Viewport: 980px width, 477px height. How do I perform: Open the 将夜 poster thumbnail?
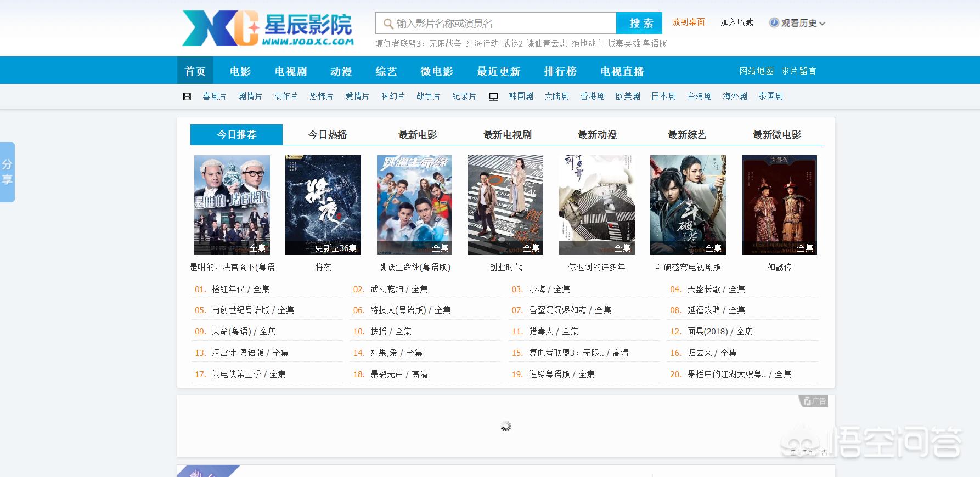pos(323,205)
